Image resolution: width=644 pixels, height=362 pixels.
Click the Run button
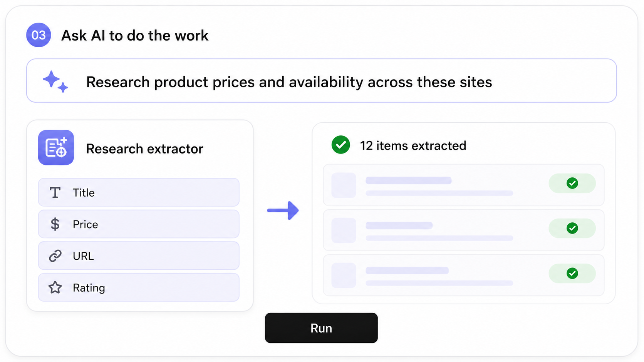coord(321,328)
